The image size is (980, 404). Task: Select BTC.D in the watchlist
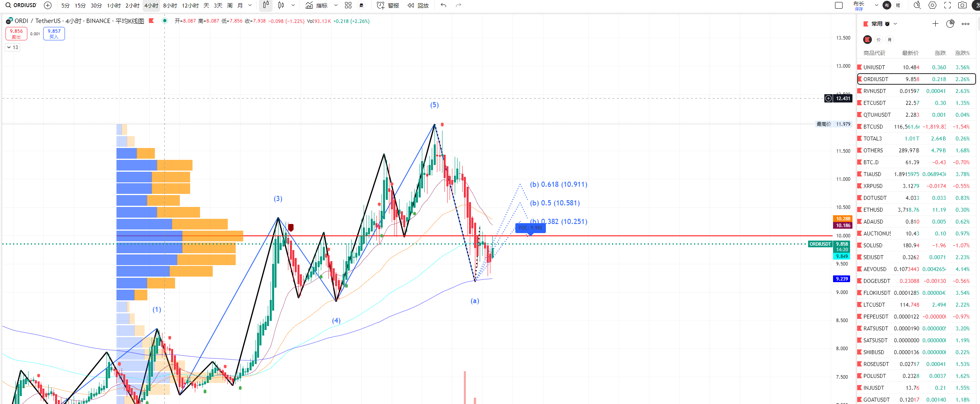916,162
